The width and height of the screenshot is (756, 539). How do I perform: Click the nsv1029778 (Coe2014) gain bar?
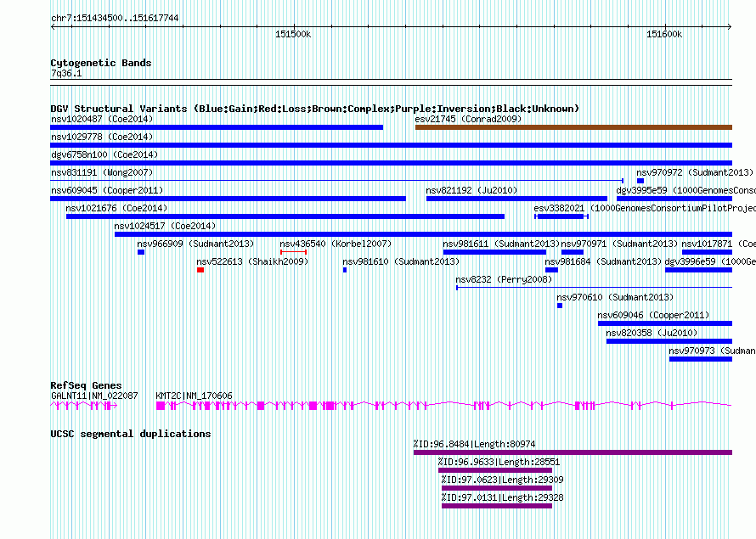[x=391, y=145]
